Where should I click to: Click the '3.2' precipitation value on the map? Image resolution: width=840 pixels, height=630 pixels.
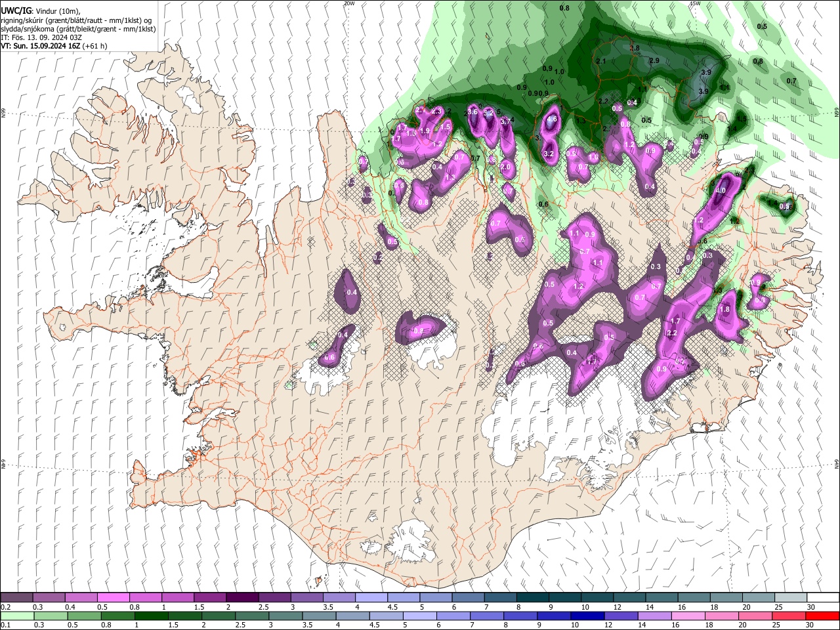point(549,154)
